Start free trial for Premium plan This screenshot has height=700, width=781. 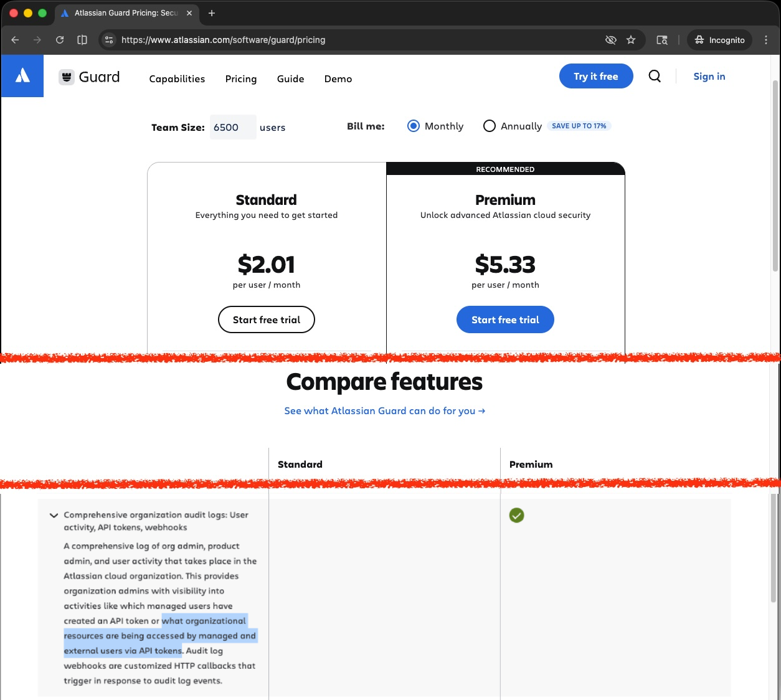pos(505,319)
